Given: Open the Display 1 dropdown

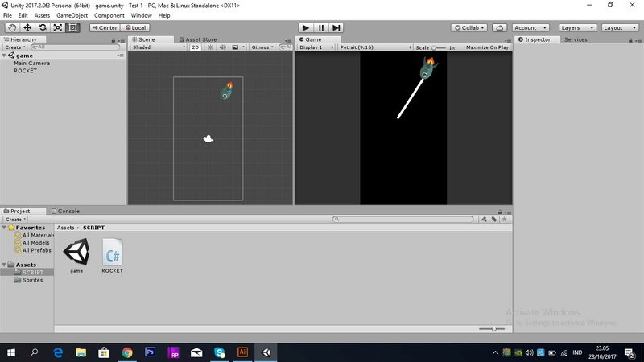Looking at the screenshot, I should [316, 47].
